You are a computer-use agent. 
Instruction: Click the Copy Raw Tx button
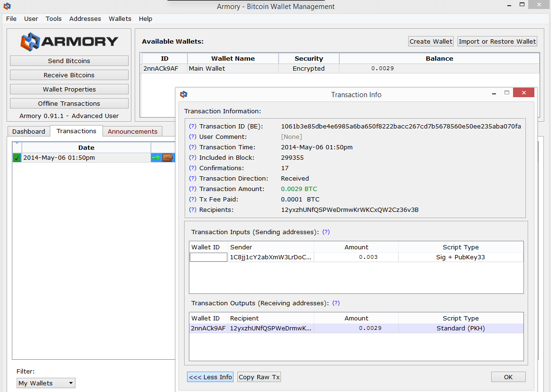tap(259, 377)
